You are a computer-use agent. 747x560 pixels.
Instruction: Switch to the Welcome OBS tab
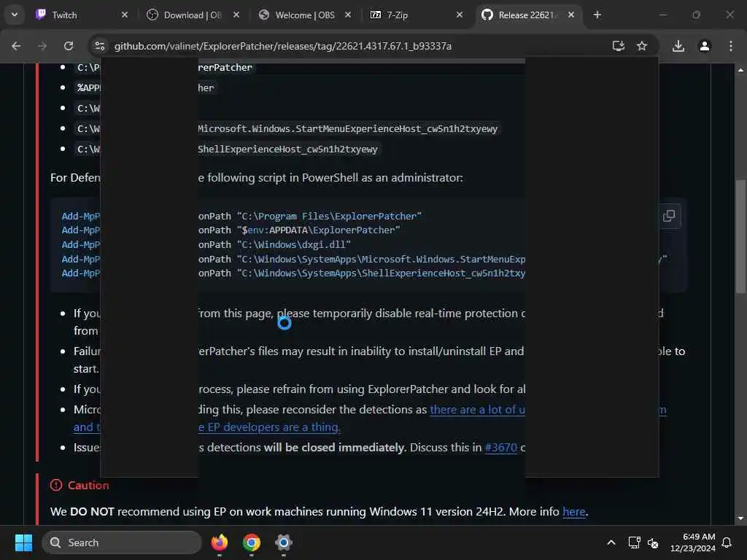coord(305,15)
